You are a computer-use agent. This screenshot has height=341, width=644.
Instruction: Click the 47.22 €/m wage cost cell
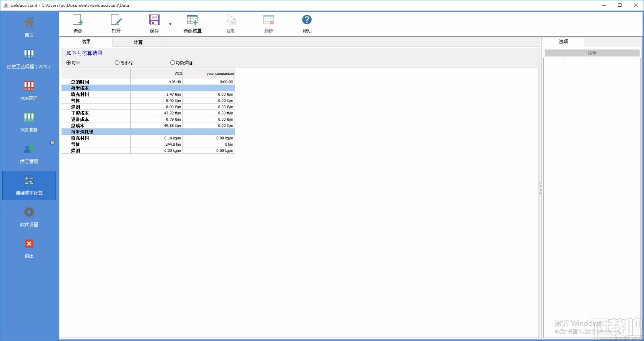pyautogui.click(x=157, y=113)
